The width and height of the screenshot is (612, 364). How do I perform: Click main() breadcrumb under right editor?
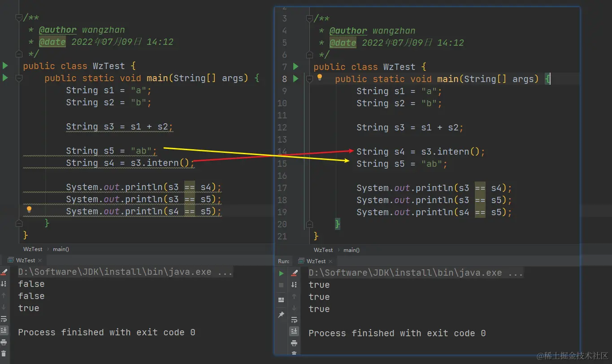352,250
